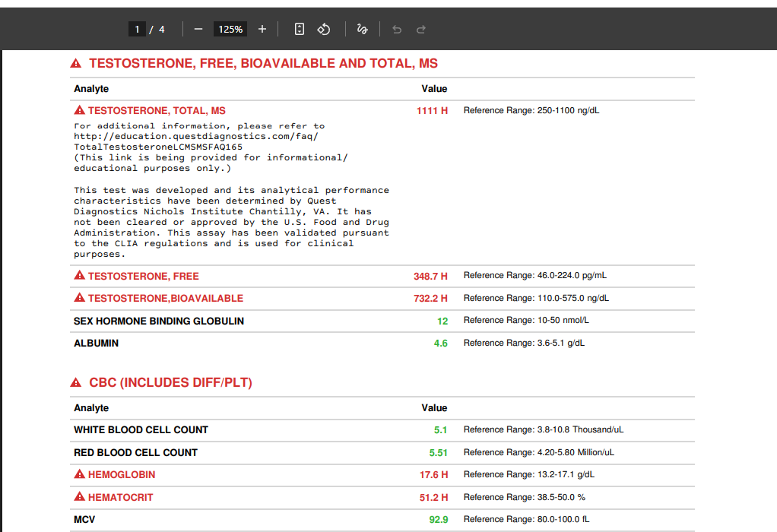Click the CBC (INCLUDES DIFF/PLT) heading
Image resolution: width=777 pixels, height=532 pixels.
(x=170, y=382)
